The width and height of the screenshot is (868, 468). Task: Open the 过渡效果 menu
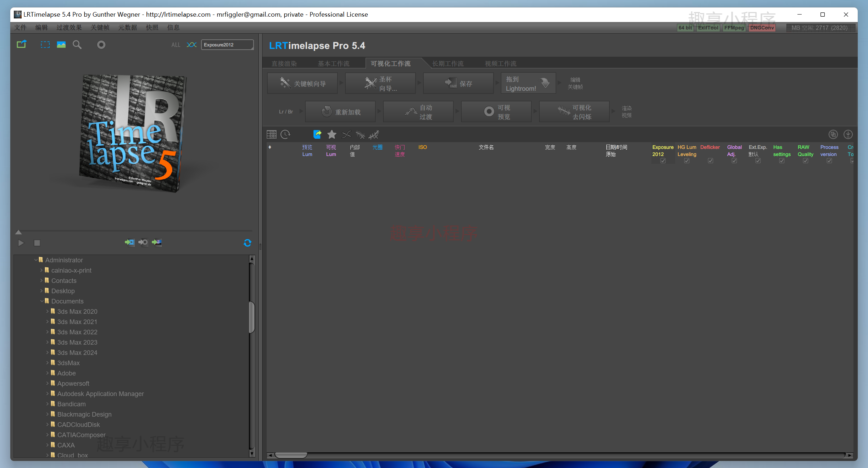(x=69, y=28)
